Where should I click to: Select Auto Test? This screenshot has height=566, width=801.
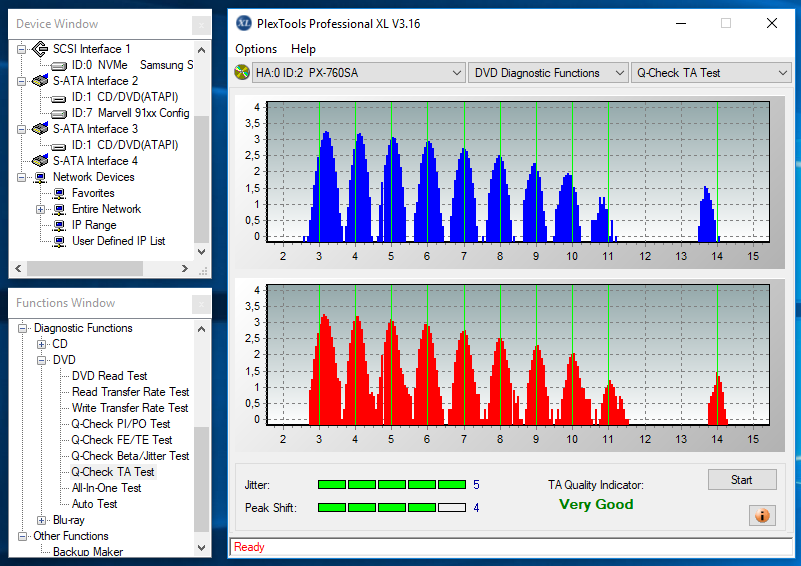click(x=95, y=504)
